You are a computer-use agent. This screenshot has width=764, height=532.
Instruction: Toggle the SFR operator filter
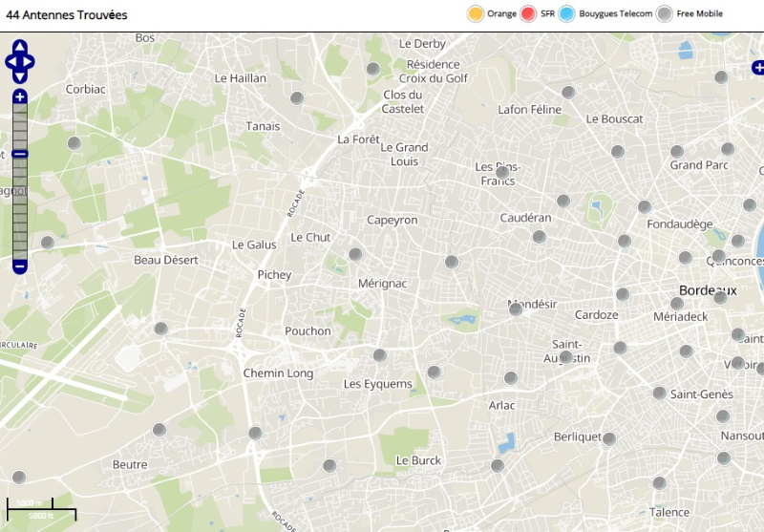529,13
